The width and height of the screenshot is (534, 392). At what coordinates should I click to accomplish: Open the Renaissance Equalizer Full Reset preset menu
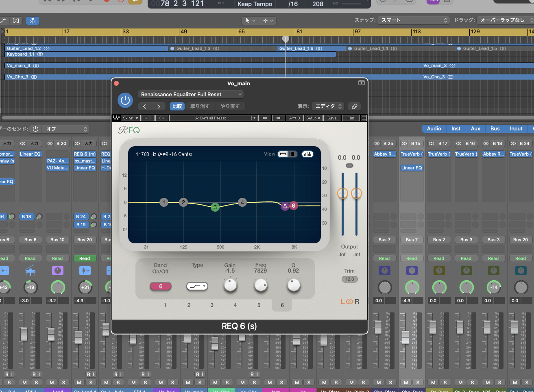click(x=191, y=94)
